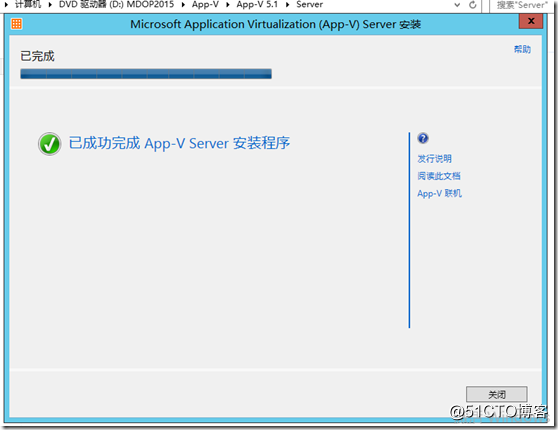
Task: Click the green success checkmark icon
Action: [49, 144]
